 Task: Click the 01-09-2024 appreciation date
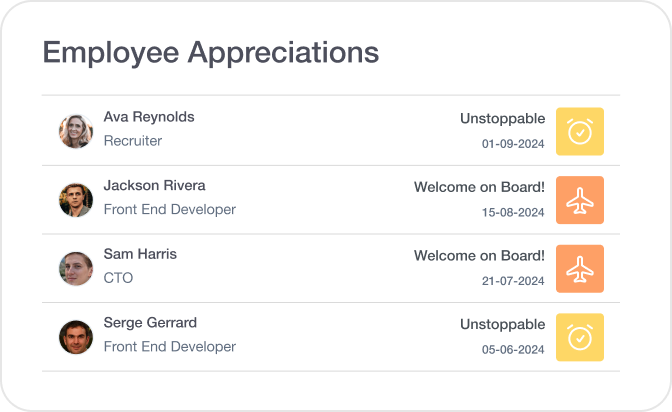pyautogui.click(x=513, y=144)
